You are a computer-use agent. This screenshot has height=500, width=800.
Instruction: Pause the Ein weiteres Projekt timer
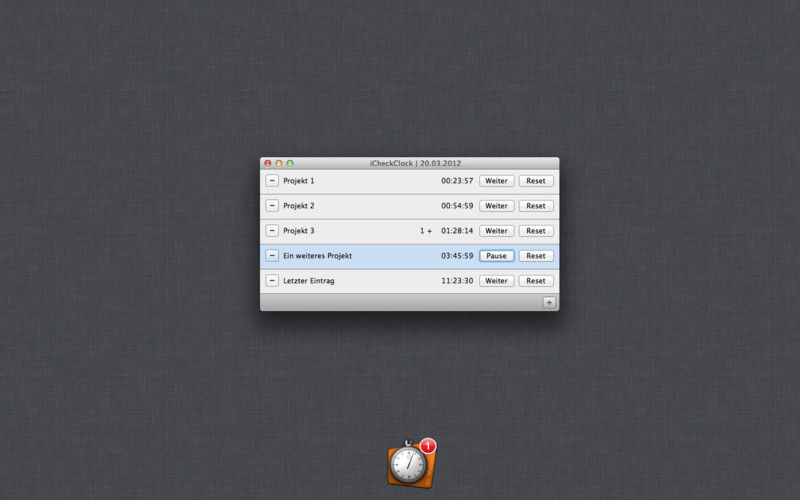(496, 256)
